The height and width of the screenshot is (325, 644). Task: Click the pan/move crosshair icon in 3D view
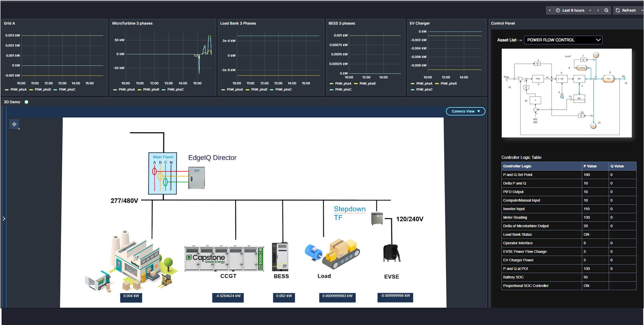click(14, 124)
